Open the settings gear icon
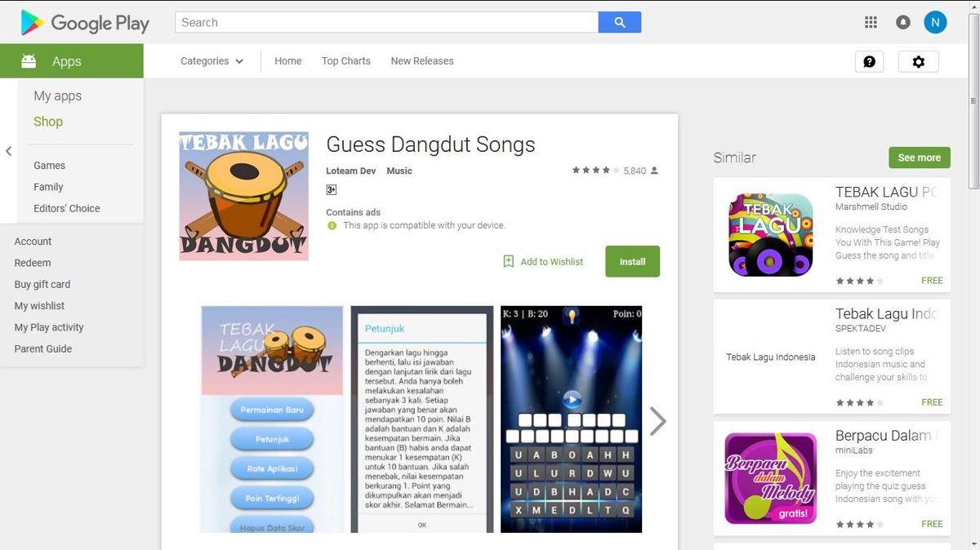The image size is (980, 550). coord(919,62)
